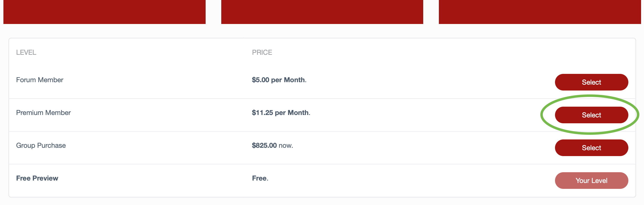Click the $5.00 per Month price
Image resolution: width=644 pixels, height=205 pixels.
point(279,80)
